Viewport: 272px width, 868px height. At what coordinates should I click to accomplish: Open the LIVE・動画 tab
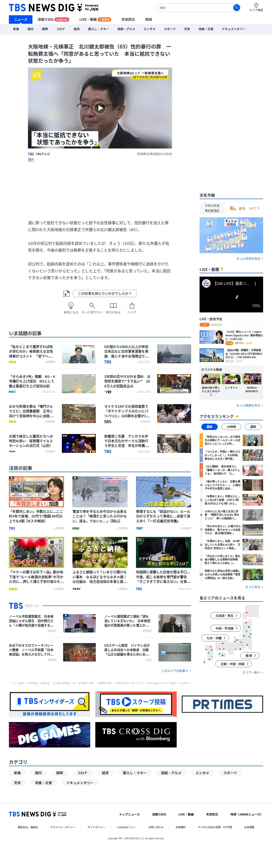(95, 19)
